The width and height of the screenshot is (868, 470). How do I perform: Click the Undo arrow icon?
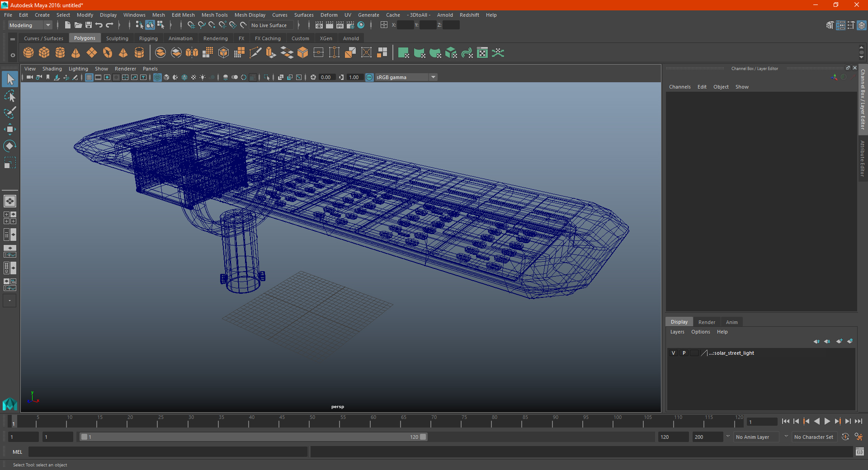(x=99, y=25)
